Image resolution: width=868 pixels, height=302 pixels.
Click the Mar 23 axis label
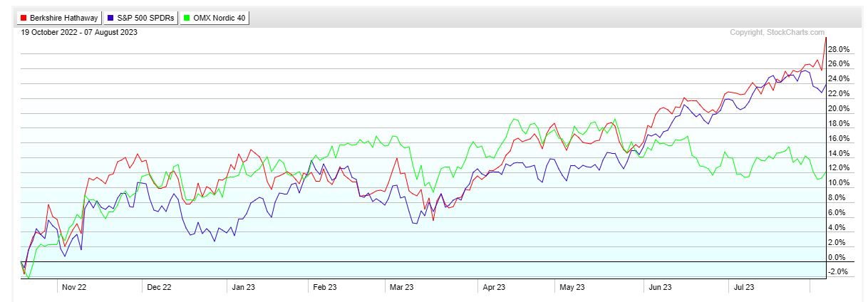pyautogui.click(x=401, y=287)
